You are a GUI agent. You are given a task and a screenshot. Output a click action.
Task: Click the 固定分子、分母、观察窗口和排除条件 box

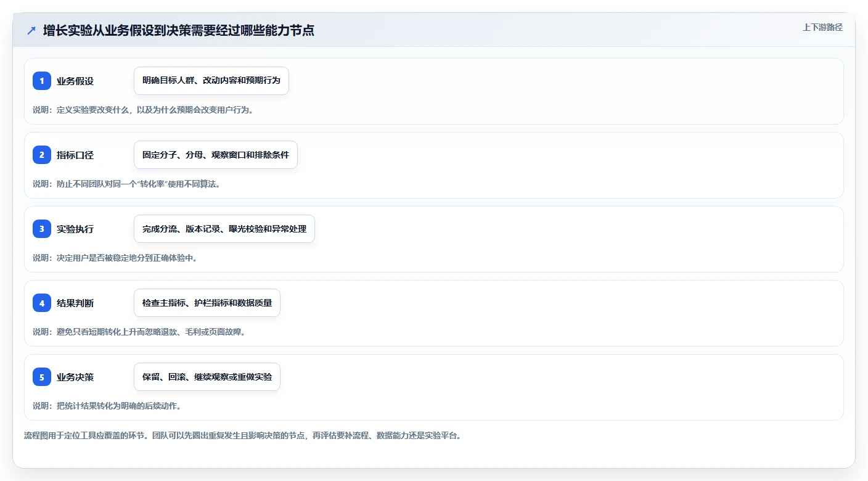[x=216, y=155]
